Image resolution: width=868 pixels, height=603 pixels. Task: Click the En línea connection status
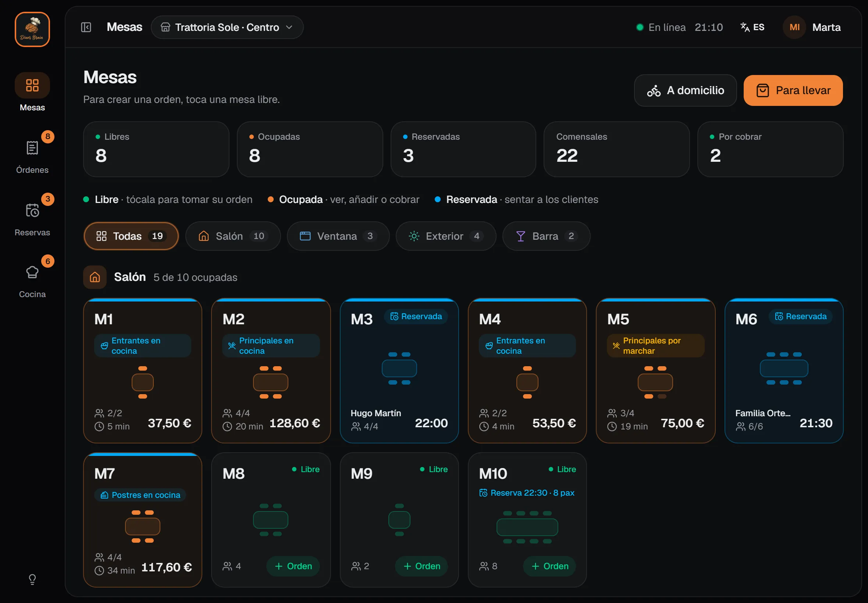(x=661, y=27)
